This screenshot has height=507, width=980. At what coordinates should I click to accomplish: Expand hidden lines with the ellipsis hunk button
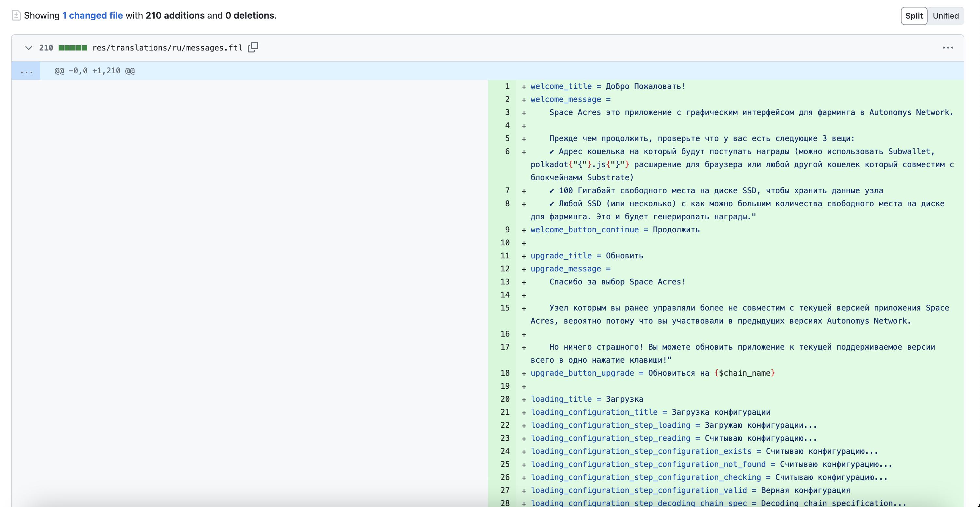click(26, 71)
